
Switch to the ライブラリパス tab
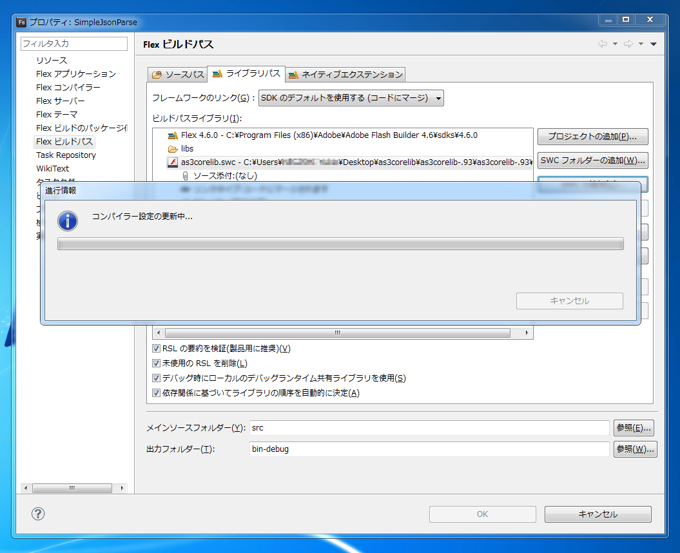coord(246,74)
